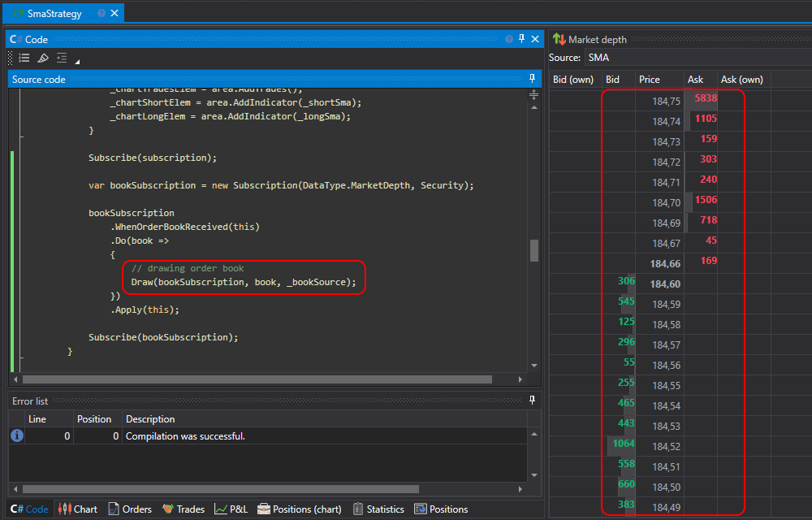The height and width of the screenshot is (520, 812).
Task: Click Ask column header
Action: pos(701,80)
